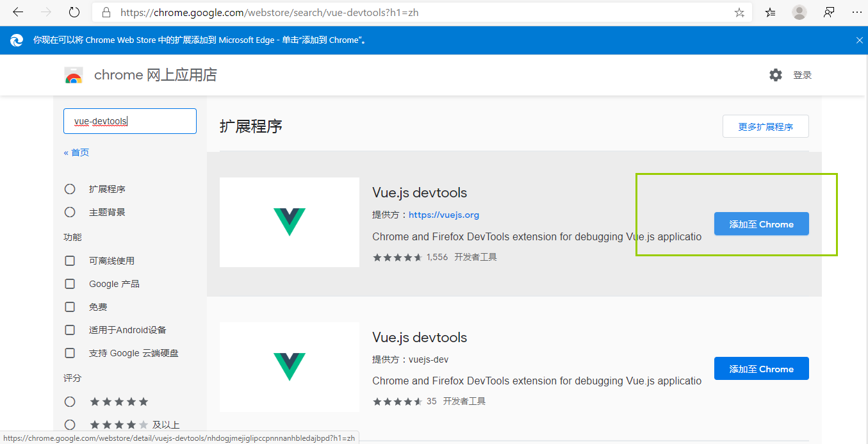868x444 pixels.
Task: Click the address bar URL
Action: point(270,12)
